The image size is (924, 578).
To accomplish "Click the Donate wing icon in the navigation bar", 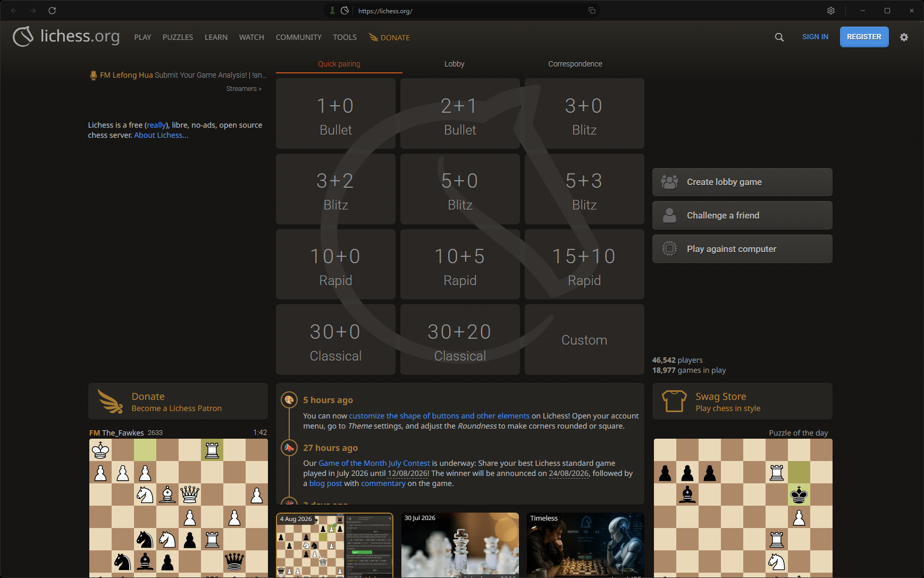I will (x=373, y=37).
